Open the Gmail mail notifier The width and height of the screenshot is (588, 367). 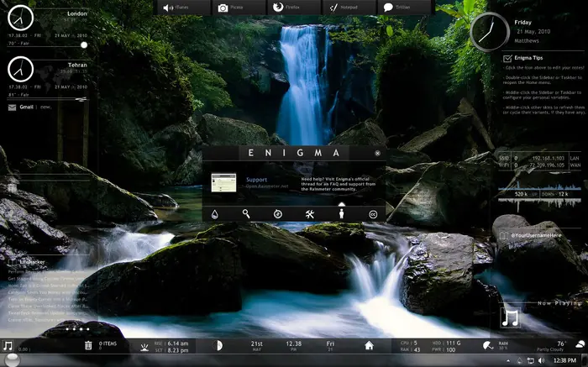(25, 107)
